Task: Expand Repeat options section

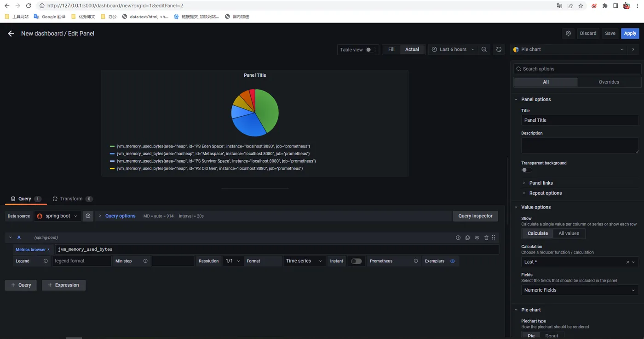Action: click(545, 193)
